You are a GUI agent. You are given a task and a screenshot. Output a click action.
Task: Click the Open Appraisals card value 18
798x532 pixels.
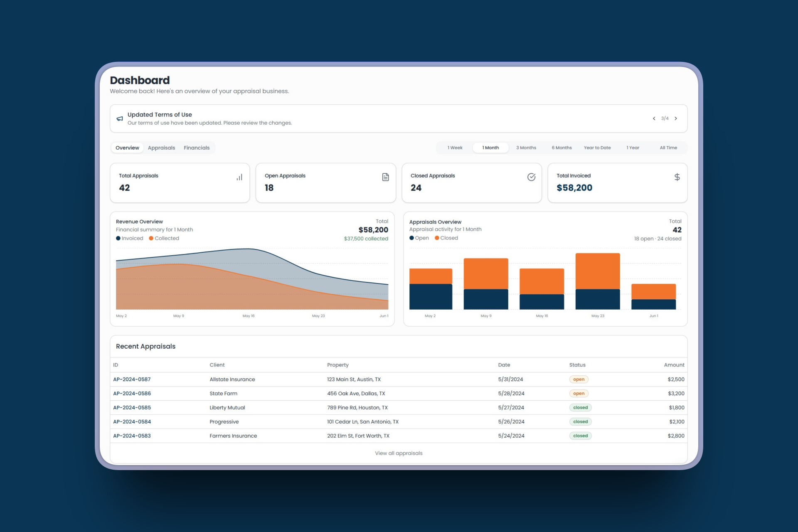coord(269,188)
